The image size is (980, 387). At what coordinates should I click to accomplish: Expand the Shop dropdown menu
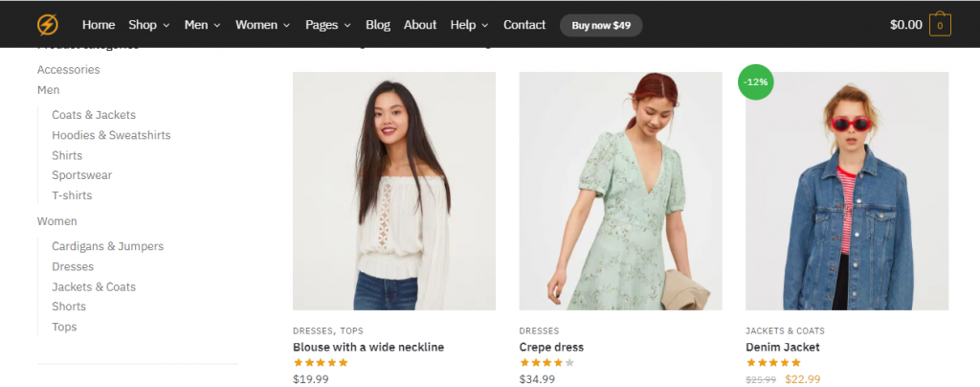point(148,25)
